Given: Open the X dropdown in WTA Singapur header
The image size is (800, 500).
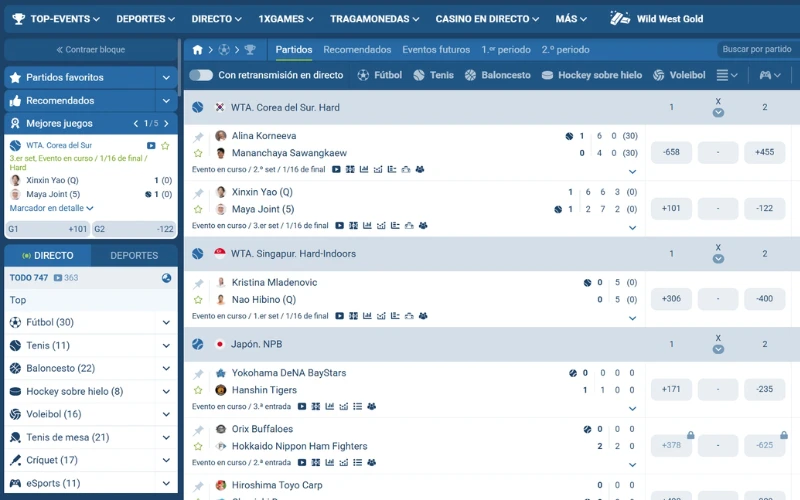Looking at the screenshot, I should coord(718,259).
